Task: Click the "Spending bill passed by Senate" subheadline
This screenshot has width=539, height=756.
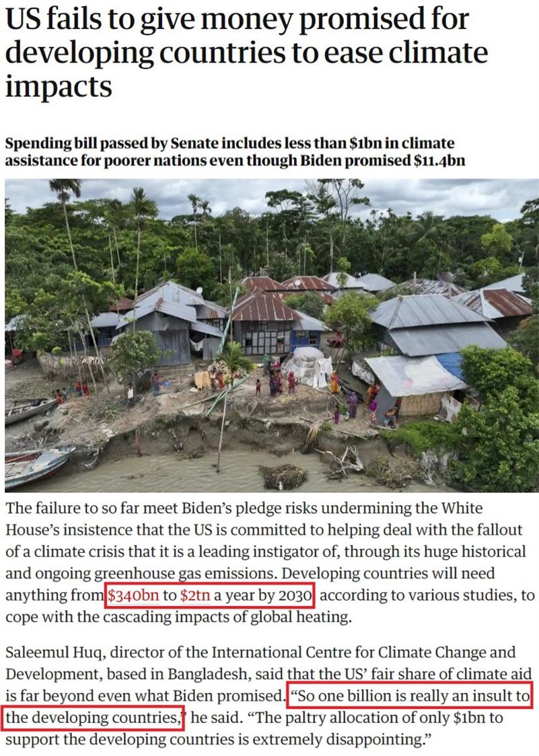Action: click(x=235, y=152)
